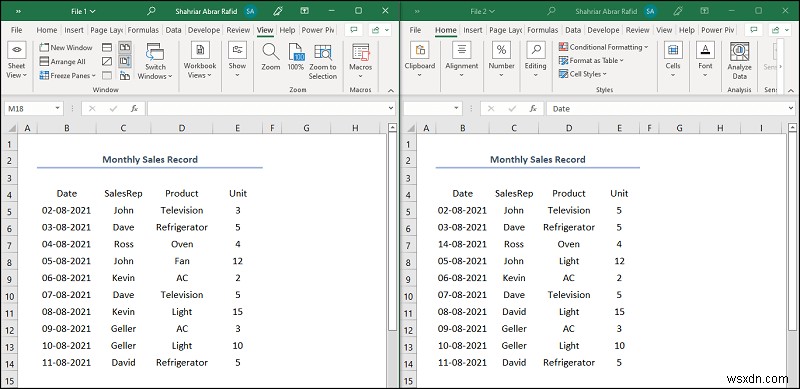Open Sheet View in File 1
This screenshot has width=800, height=389.
click(x=16, y=61)
